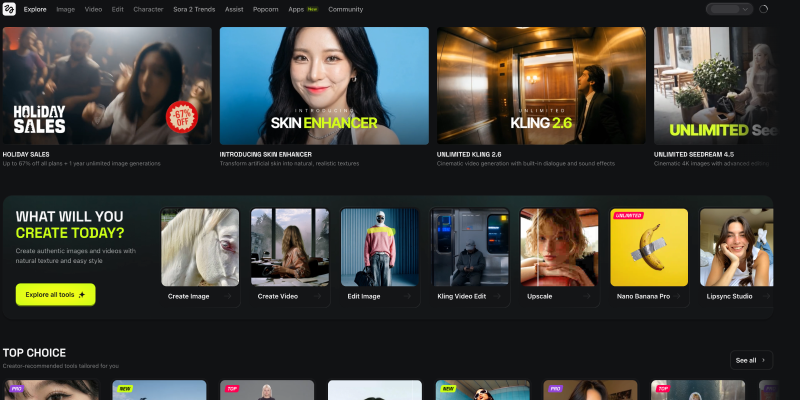Open the Kling 2.6 banner image
Image resolution: width=800 pixels, height=400 pixels.
pos(541,86)
